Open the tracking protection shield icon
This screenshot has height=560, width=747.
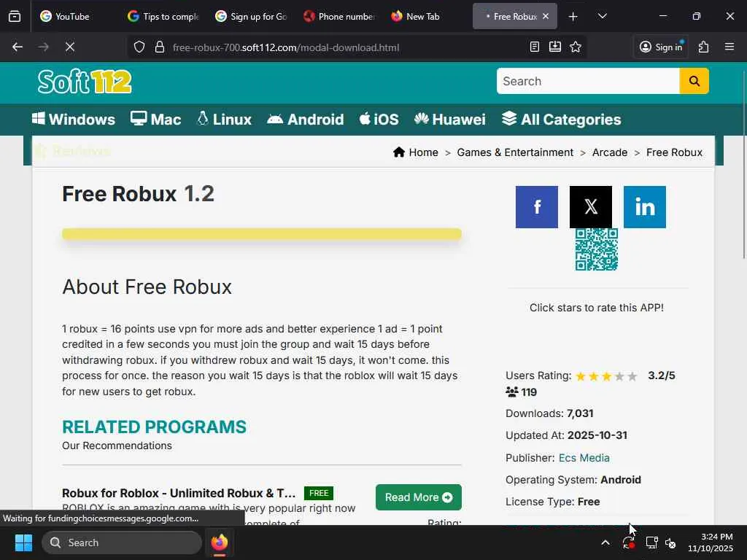click(139, 47)
